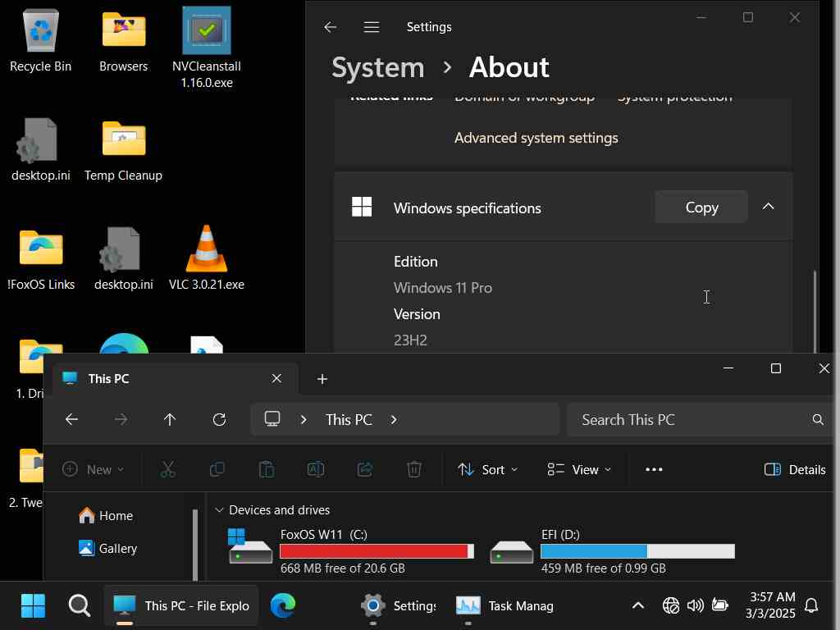The image size is (840, 630).
Task: Open Home in Explorer navigation pane
Action: coord(106,515)
